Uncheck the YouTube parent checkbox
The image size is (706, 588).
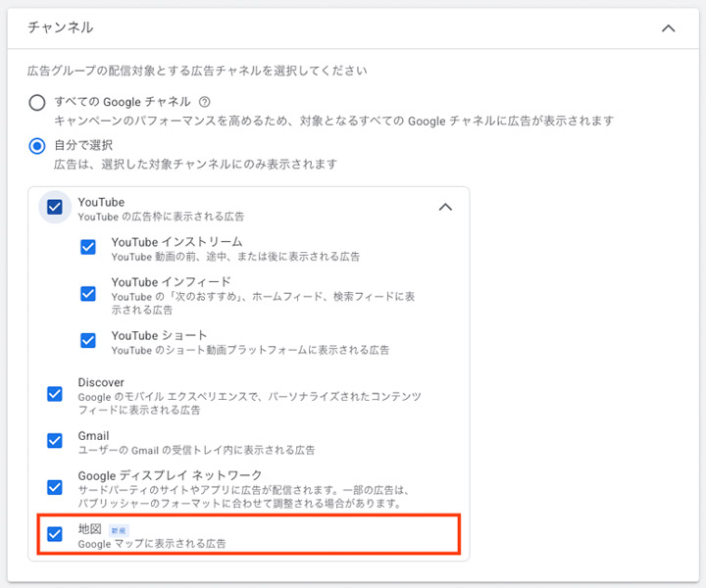(x=55, y=207)
